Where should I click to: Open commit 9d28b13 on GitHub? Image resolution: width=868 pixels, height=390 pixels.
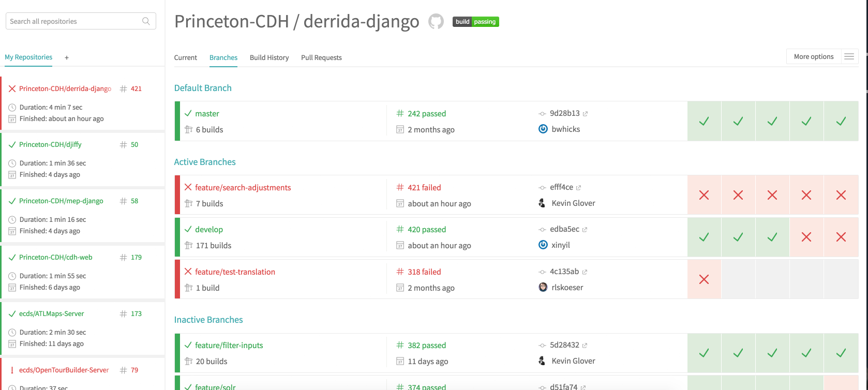point(568,113)
